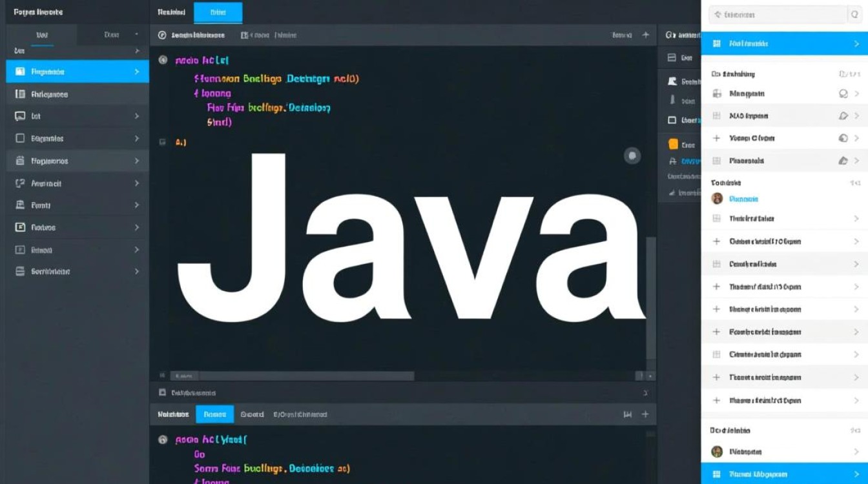Screen dimensions: 868x484
Task: Click the folder icon on the highlighted sidebar entry
Action: (19, 71)
